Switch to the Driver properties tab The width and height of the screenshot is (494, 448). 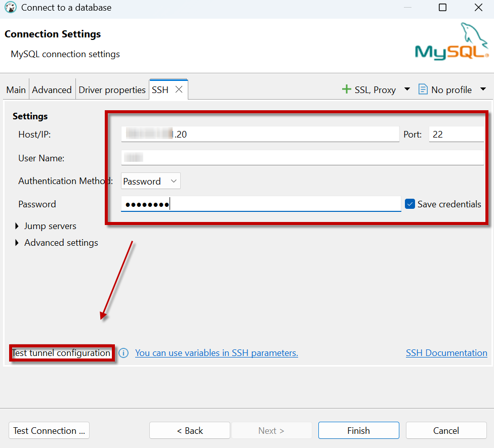(112, 90)
